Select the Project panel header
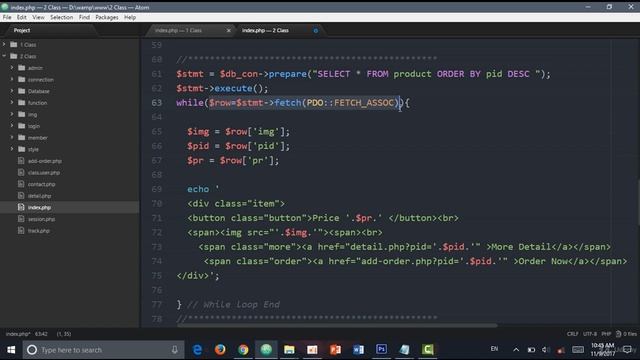The image size is (640, 360). (x=22, y=30)
